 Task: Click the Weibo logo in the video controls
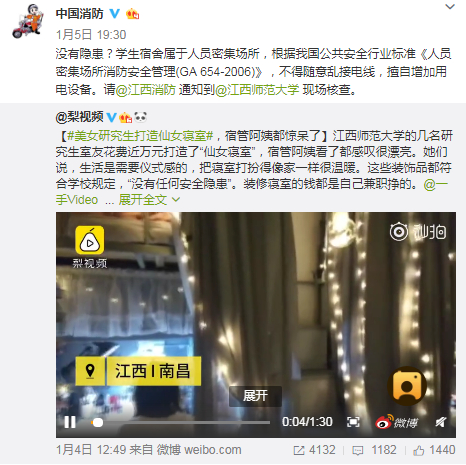coord(396,422)
